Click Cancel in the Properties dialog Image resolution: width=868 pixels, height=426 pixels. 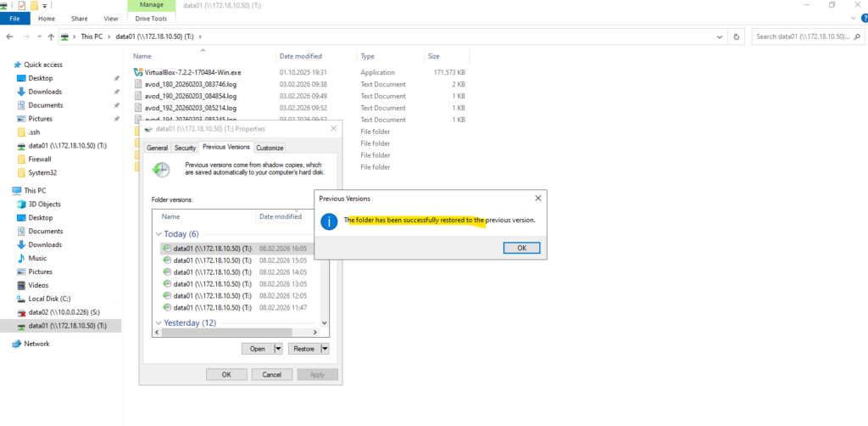coord(272,374)
